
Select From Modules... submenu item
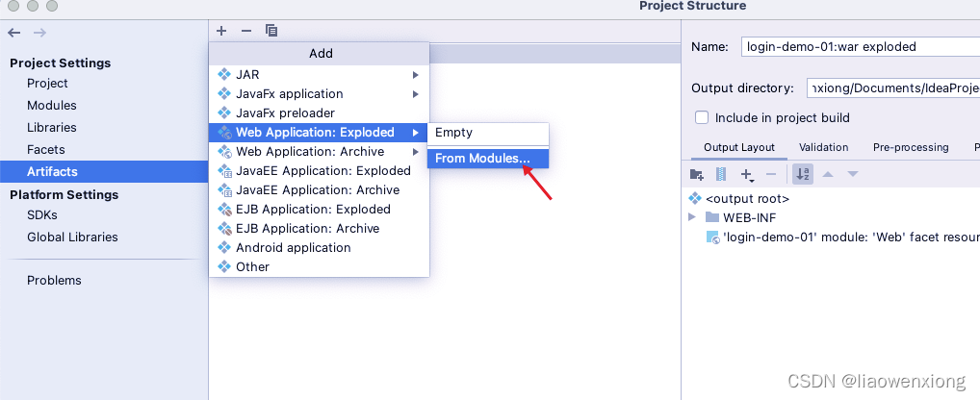pyautogui.click(x=487, y=159)
